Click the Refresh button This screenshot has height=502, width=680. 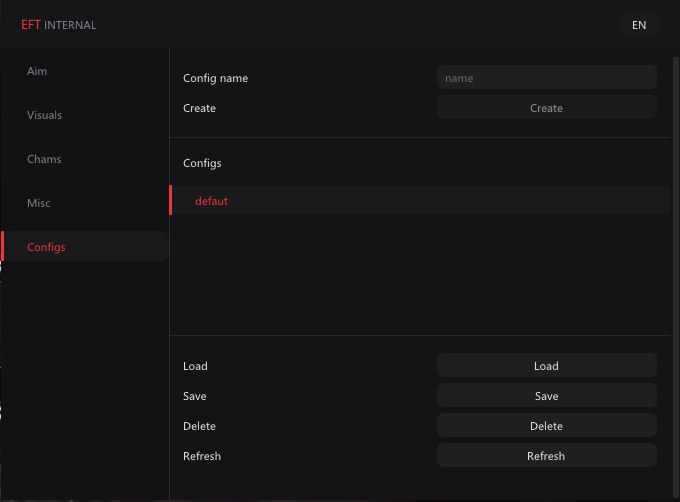point(546,455)
